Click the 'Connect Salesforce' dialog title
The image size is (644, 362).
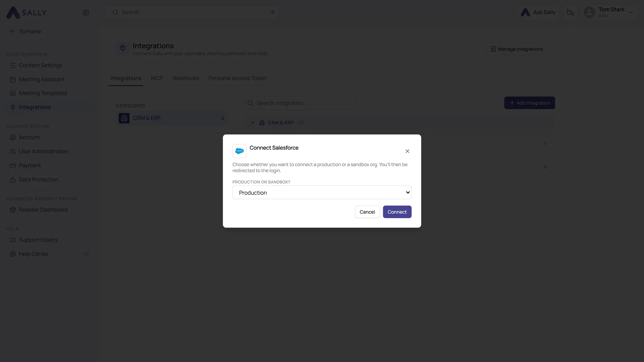pyautogui.click(x=274, y=148)
